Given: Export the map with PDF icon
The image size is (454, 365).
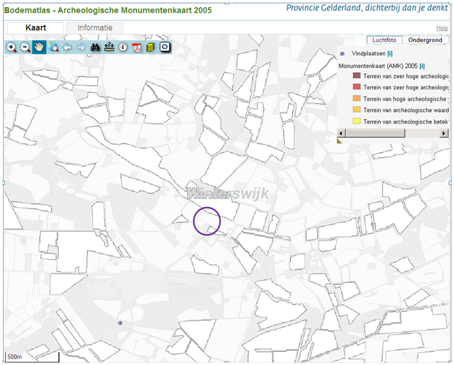Looking at the screenshot, I should (137, 47).
